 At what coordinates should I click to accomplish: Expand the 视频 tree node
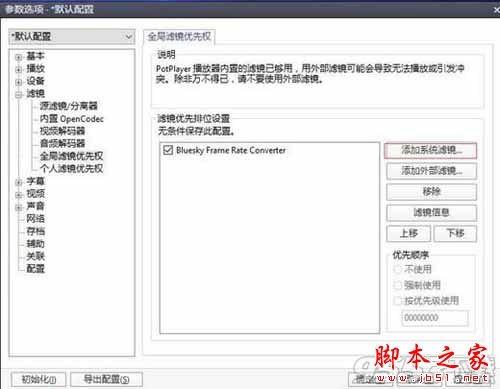(x=19, y=194)
